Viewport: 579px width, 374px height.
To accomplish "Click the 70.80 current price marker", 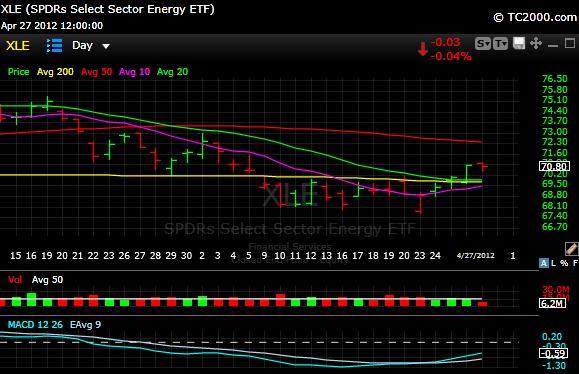I will pyautogui.click(x=554, y=166).
